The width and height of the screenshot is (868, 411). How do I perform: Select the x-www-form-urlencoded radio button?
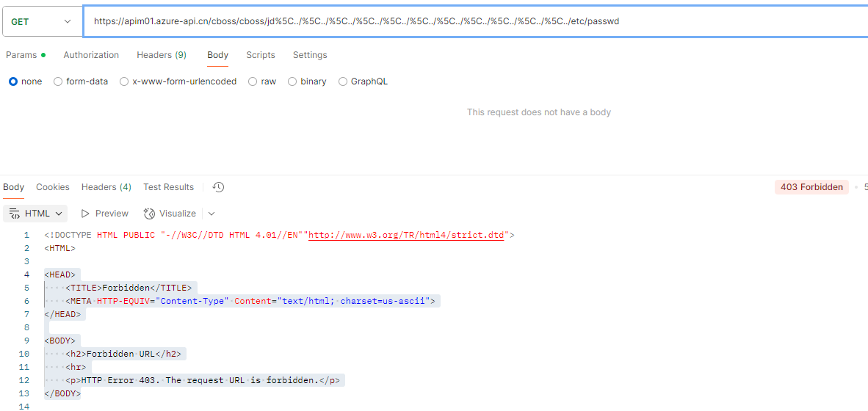[124, 81]
